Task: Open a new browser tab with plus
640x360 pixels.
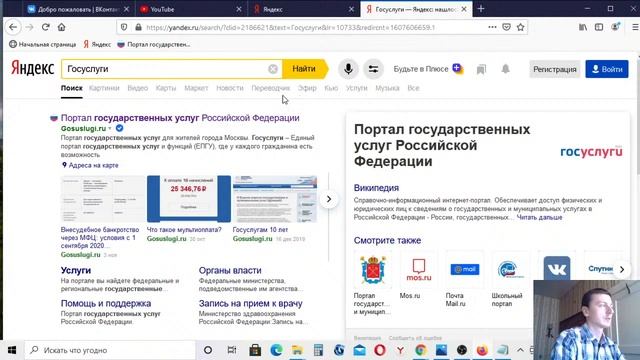Action: (481, 9)
